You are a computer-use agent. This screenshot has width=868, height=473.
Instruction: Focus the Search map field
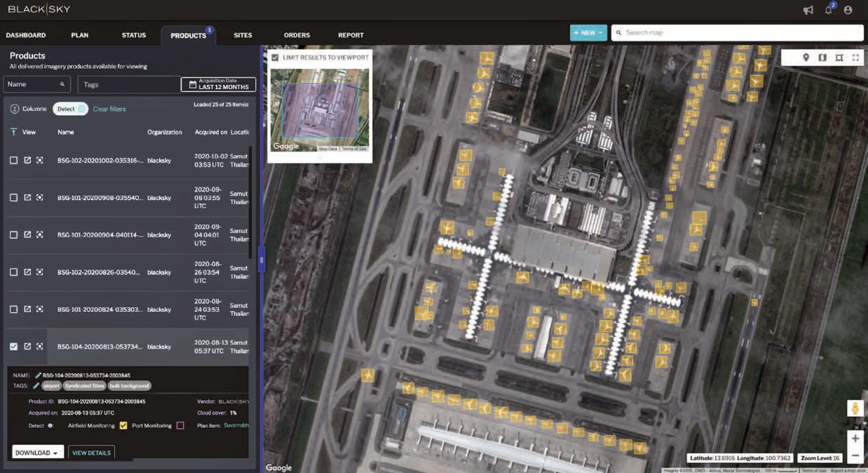pos(737,32)
